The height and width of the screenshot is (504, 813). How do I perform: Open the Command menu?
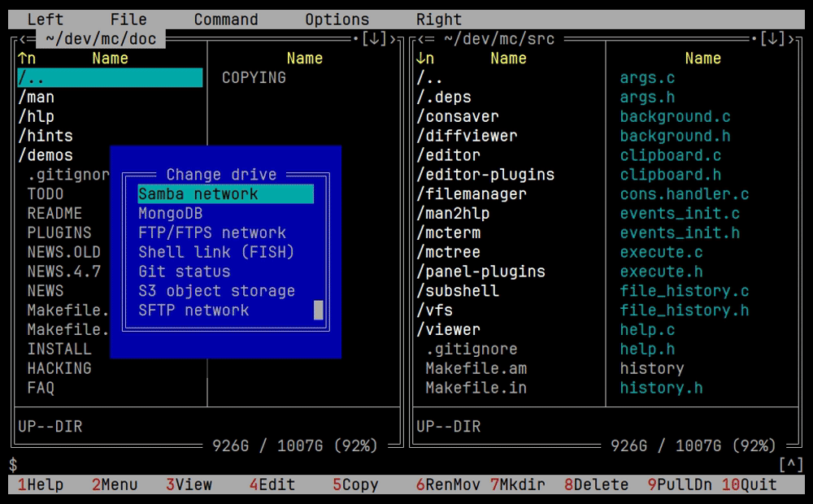(x=225, y=20)
